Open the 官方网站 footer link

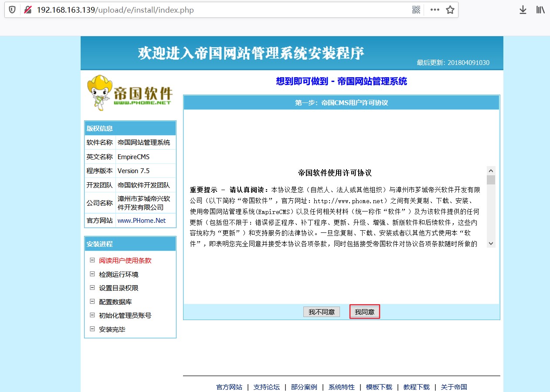click(229, 387)
